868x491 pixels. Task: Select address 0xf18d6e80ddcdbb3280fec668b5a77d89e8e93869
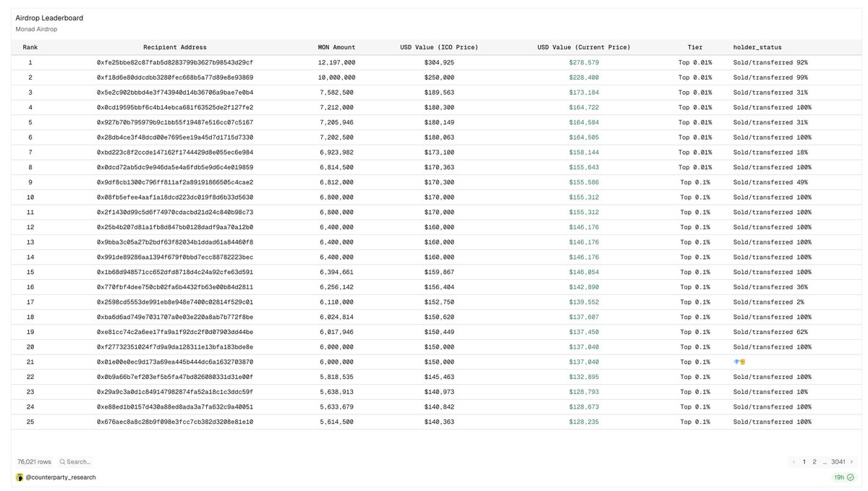(175, 77)
